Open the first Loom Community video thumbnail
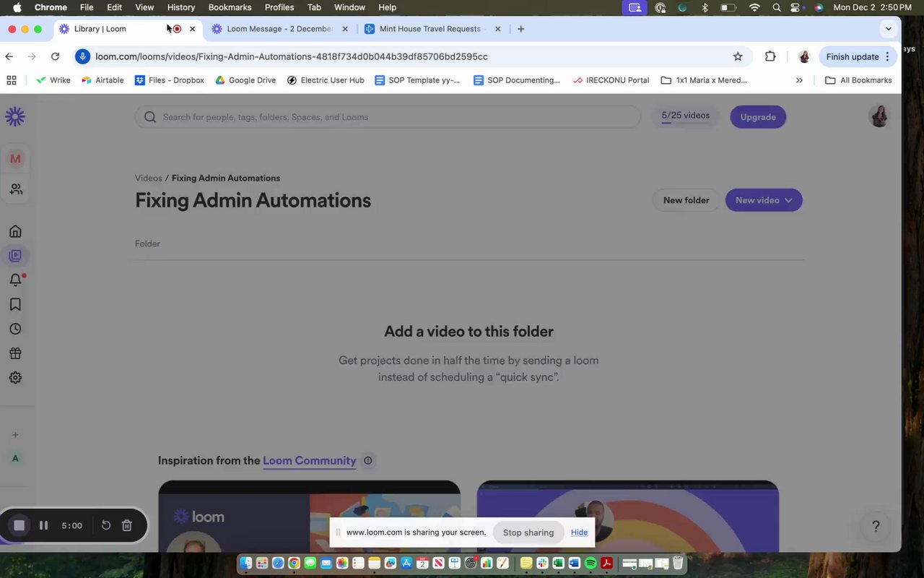 (x=309, y=516)
